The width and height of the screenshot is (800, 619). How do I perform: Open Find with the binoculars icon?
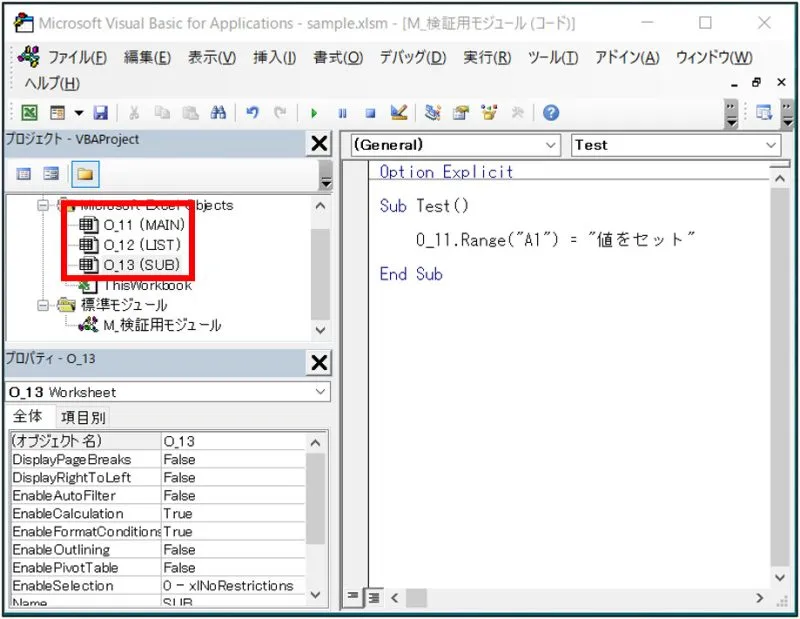point(218,112)
